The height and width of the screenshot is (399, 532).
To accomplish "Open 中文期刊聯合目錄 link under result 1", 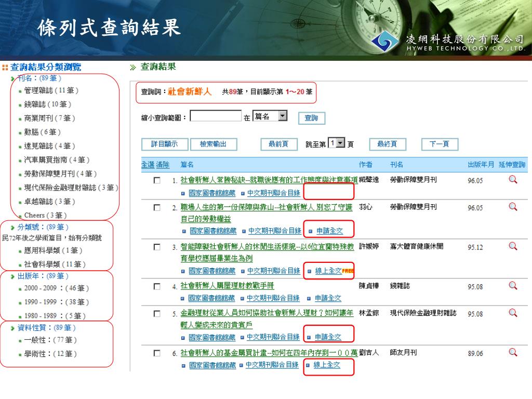I will click(273, 193).
